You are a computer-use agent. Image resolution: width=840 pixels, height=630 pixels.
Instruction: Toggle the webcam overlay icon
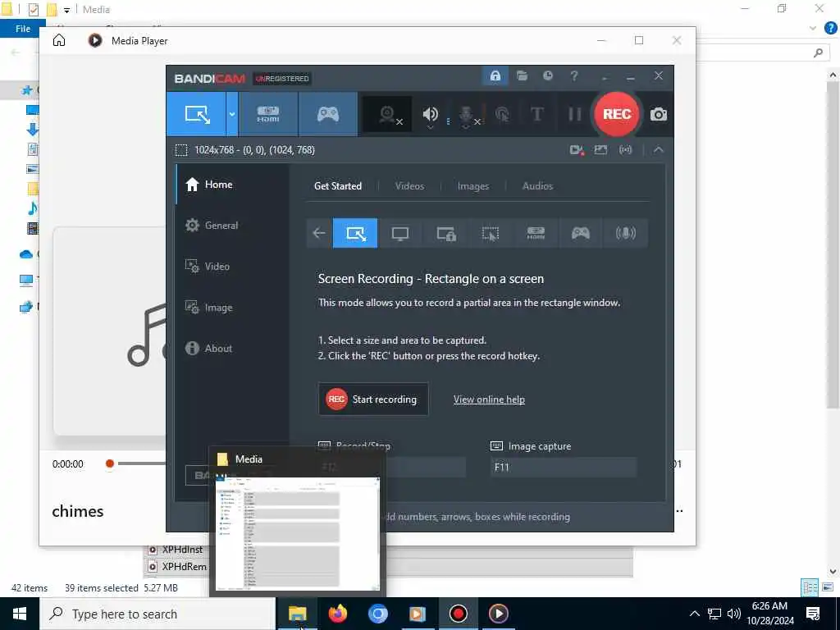(x=388, y=114)
